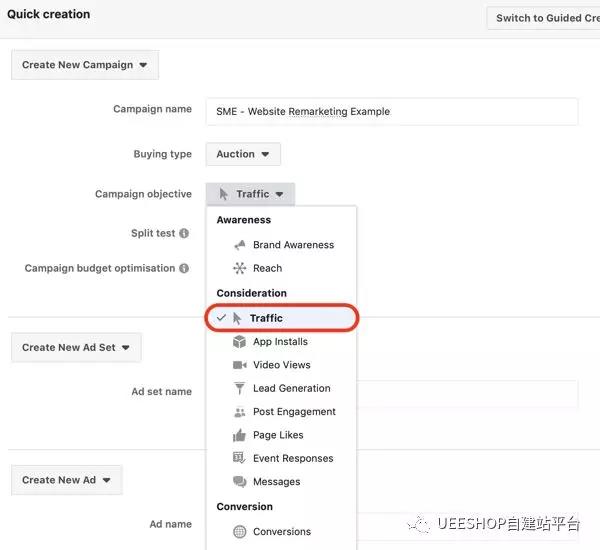Viewport: 600px width, 550px height.
Task: Choose Event Responses from objective list
Action: [292, 458]
